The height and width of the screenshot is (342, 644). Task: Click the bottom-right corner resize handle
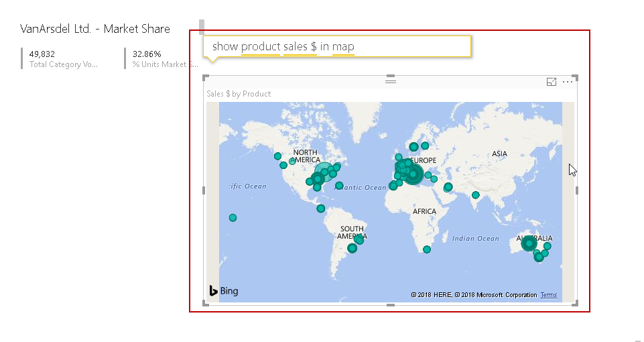pyautogui.click(x=576, y=304)
